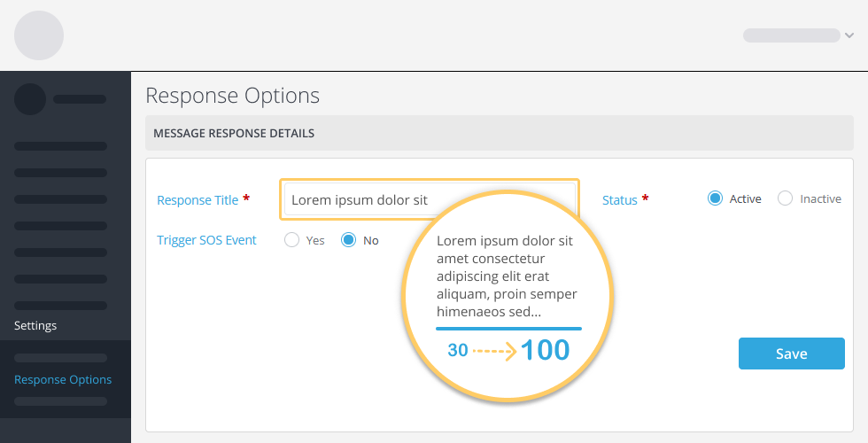Select the Inactive status radio button
The width and height of the screenshot is (868, 443).
pyautogui.click(x=785, y=198)
